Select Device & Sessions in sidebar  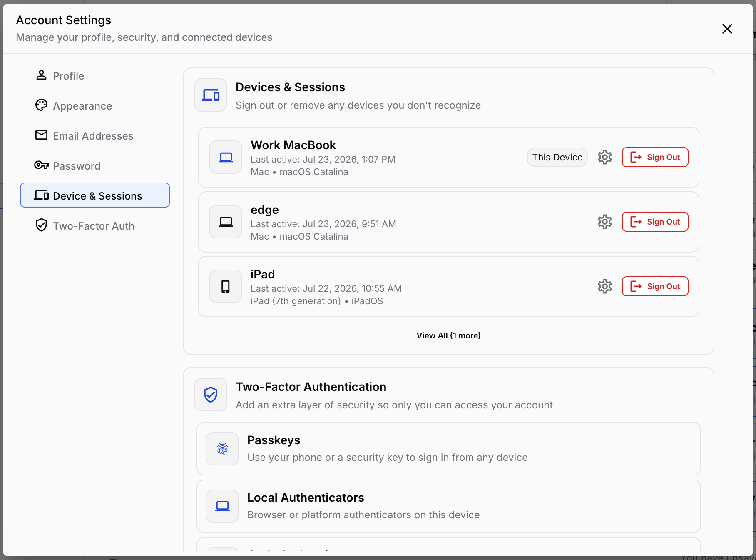(x=95, y=195)
